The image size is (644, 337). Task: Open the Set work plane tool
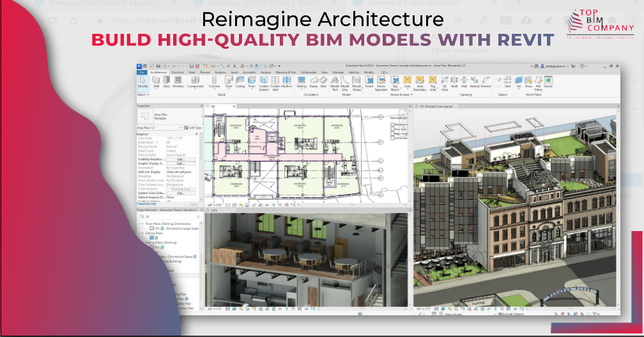coord(519,82)
